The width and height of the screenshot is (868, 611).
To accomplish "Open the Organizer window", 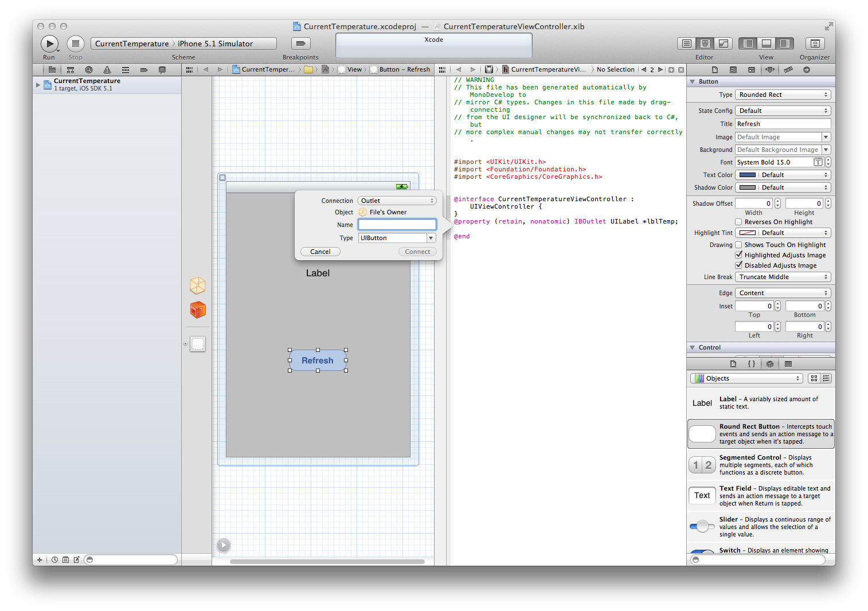I will tap(815, 44).
